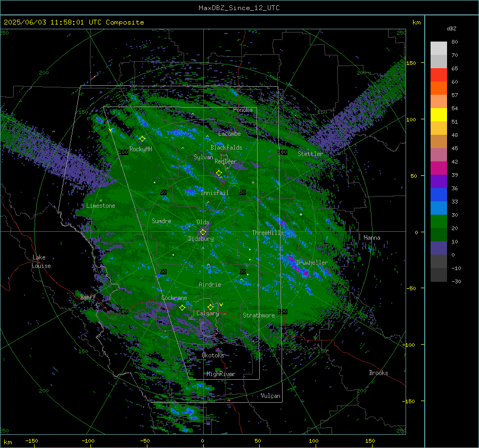Click the Brooks town label
The width and height of the screenshot is (479, 448).
point(378,373)
